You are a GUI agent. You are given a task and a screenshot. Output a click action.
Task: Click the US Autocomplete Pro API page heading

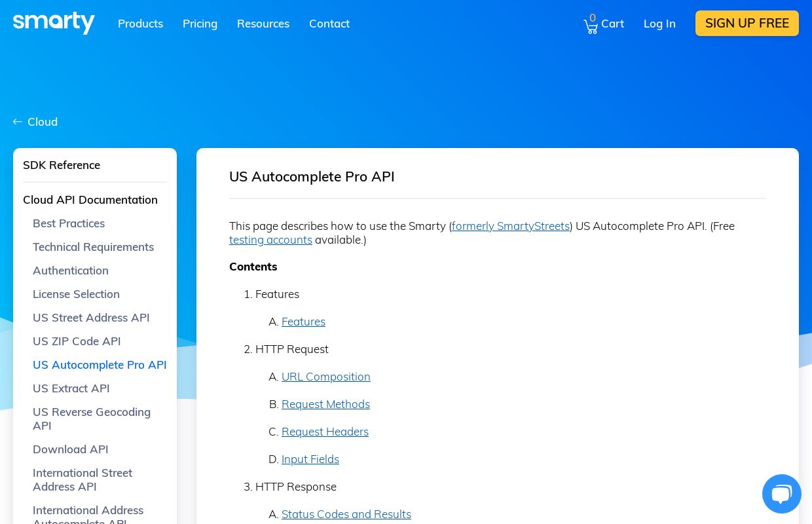(312, 177)
